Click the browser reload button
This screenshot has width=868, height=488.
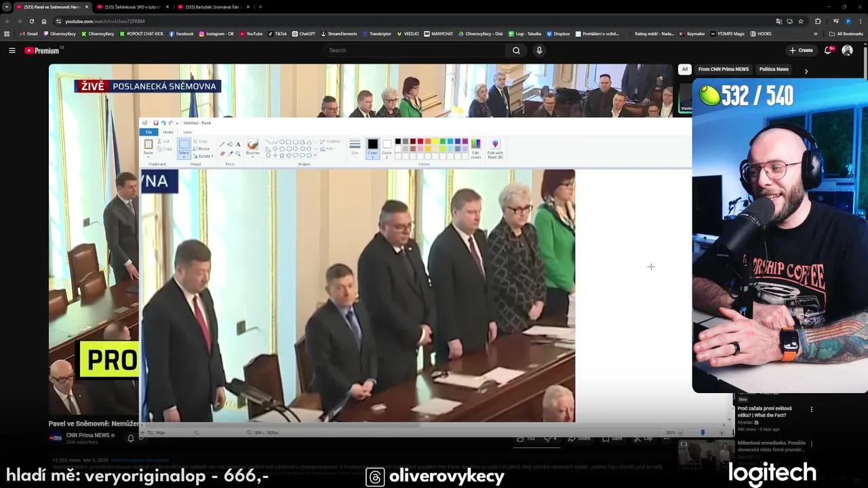tap(32, 21)
